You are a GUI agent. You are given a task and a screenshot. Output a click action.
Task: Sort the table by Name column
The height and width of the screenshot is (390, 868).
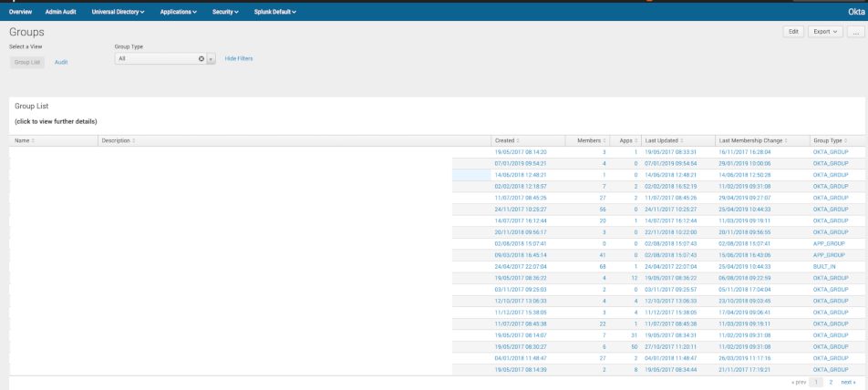point(24,140)
